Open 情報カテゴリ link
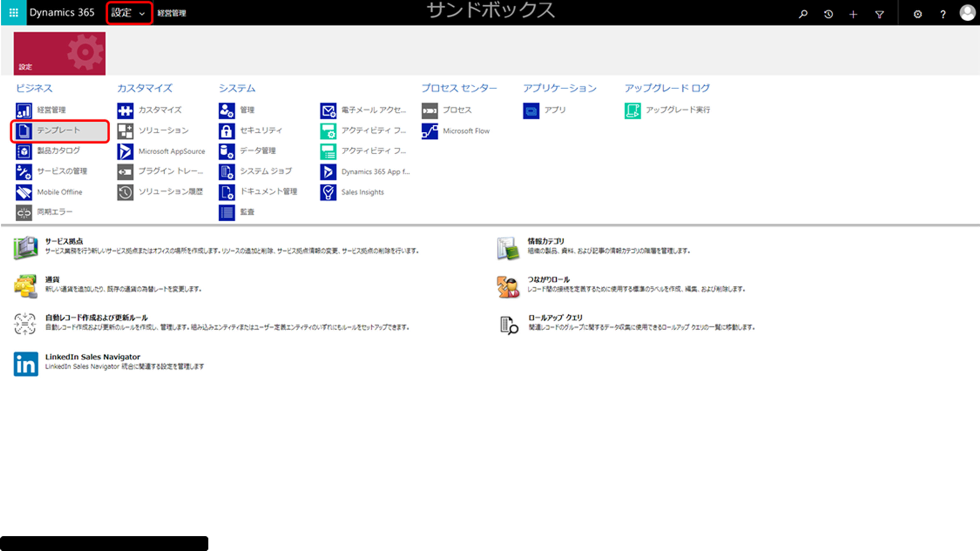 [x=546, y=241]
